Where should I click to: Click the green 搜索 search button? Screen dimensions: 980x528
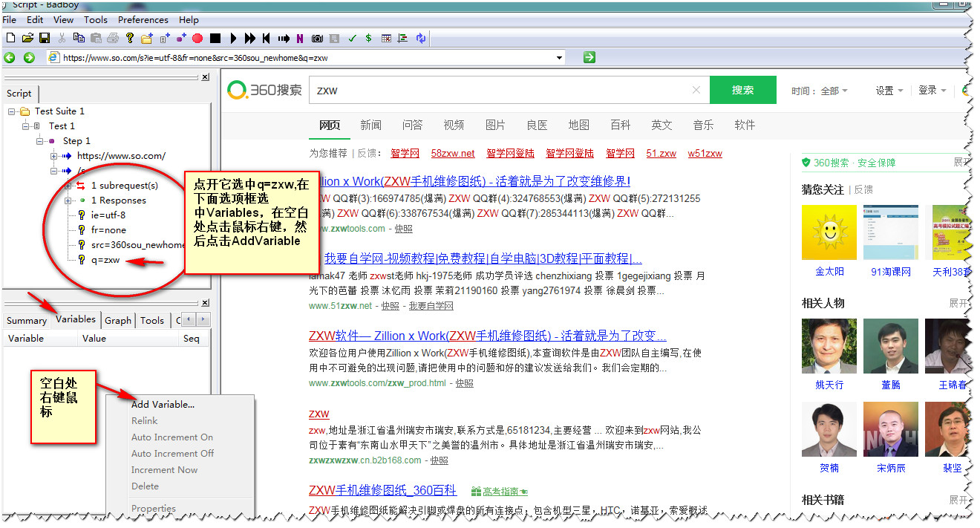click(742, 90)
